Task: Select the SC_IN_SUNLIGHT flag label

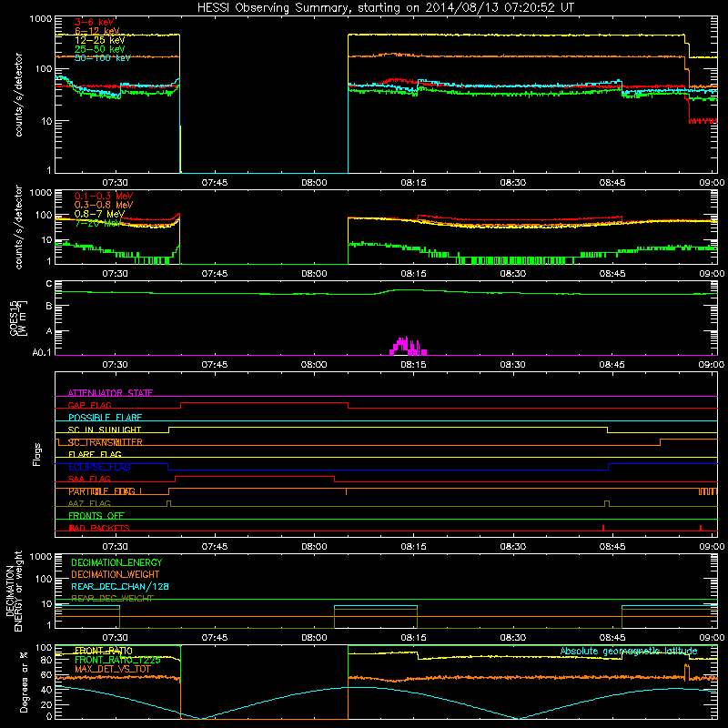Action: coord(105,430)
